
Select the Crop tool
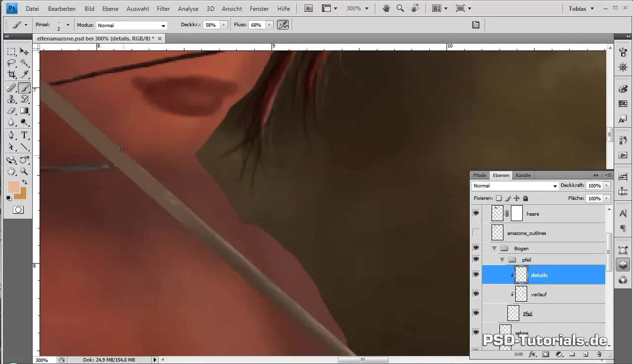(11, 75)
